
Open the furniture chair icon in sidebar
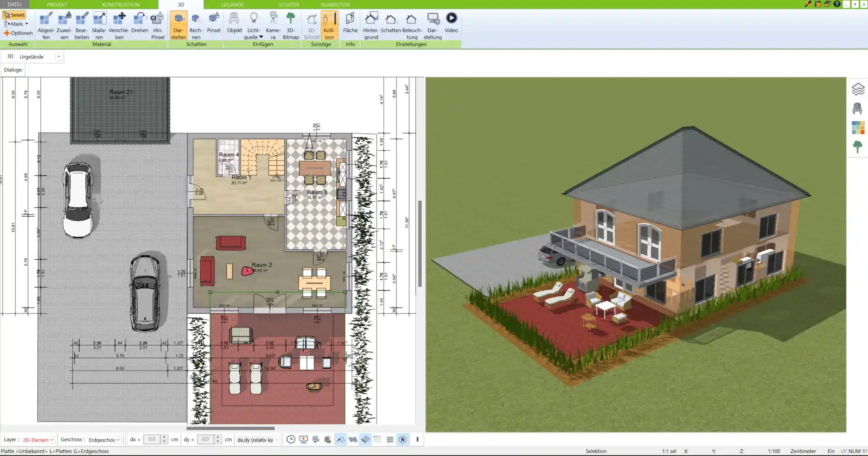[x=858, y=109]
